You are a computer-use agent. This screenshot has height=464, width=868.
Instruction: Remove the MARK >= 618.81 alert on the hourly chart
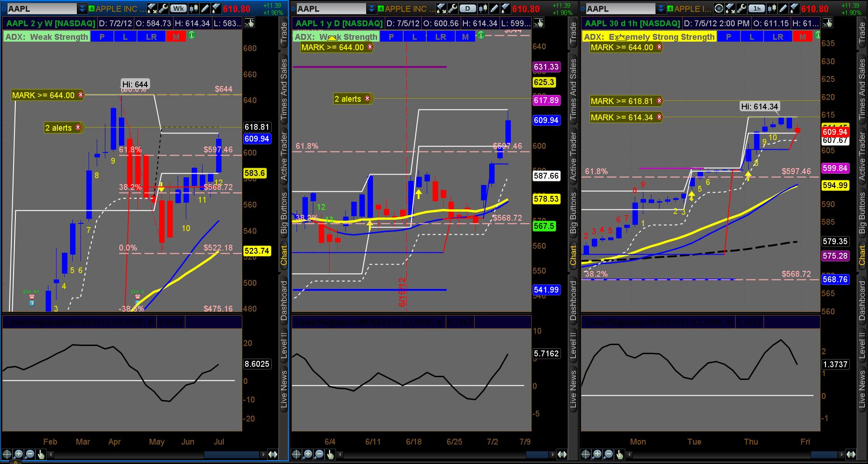[659, 101]
